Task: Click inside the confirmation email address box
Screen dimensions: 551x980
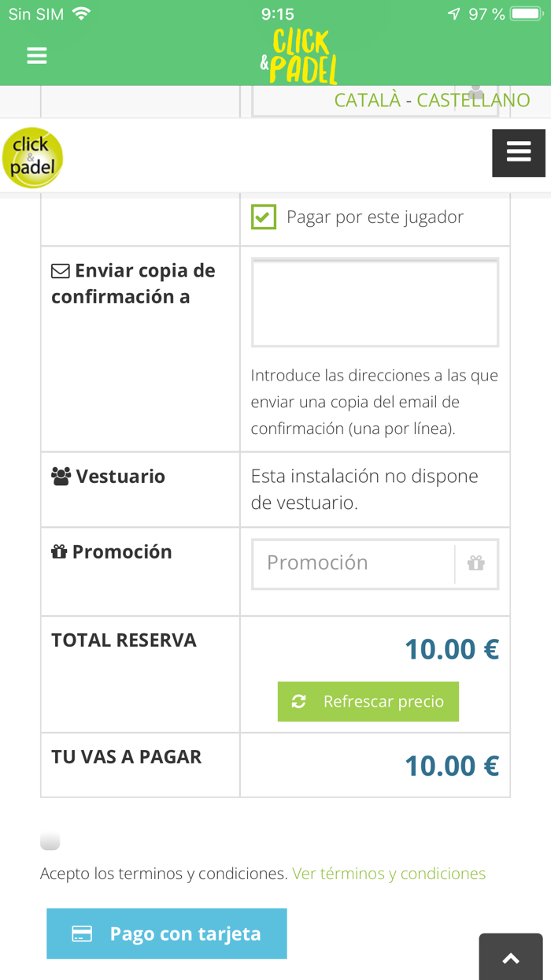Action: (x=375, y=303)
